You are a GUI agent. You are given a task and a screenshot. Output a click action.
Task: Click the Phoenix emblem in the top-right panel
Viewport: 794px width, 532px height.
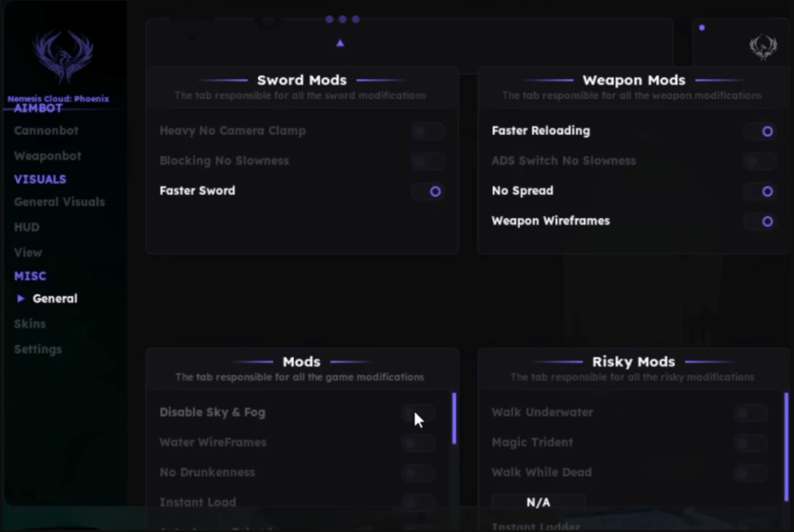coord(763,47)
